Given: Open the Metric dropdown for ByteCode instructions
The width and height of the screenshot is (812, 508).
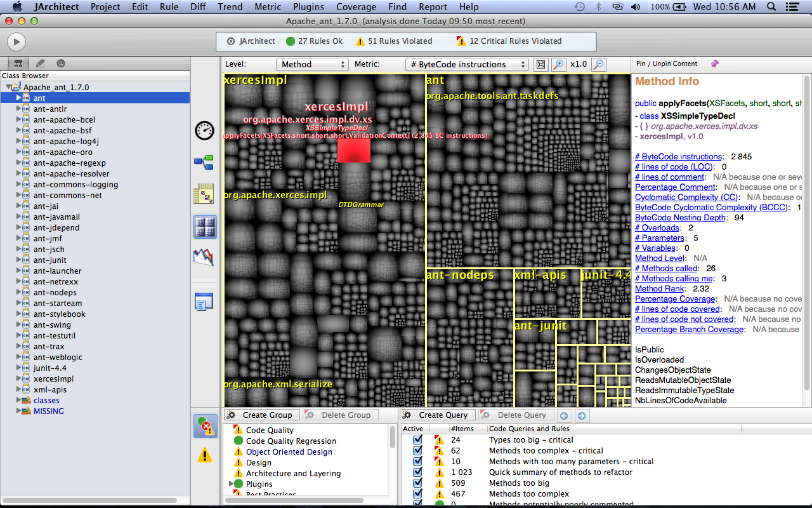Looking at the screenshot, I should pos(467,64).
